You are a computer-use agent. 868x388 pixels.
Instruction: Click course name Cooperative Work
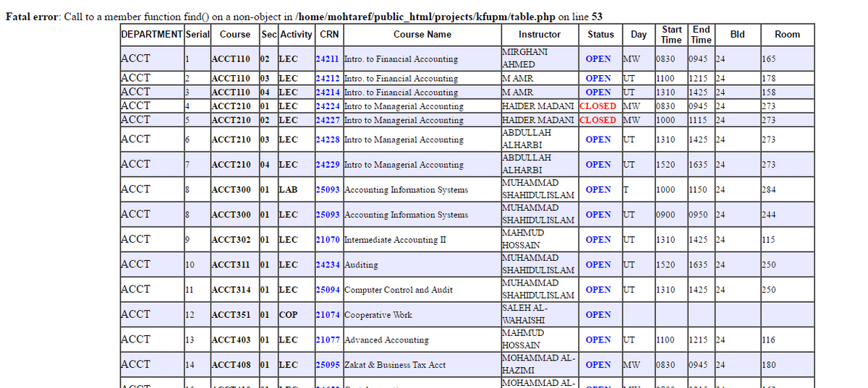point(378,315)
